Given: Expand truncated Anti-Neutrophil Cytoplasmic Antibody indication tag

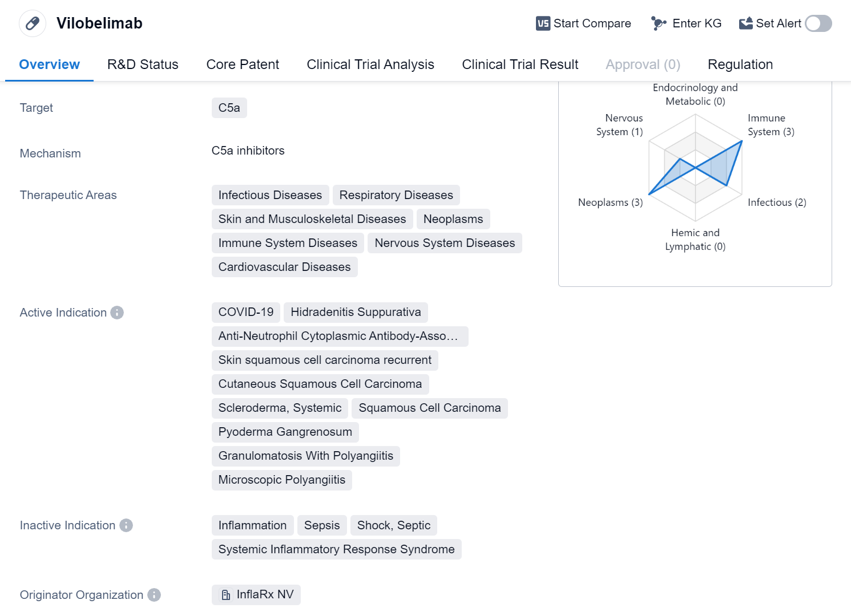Looking at the screenshot, I should [x=339, y=337].
